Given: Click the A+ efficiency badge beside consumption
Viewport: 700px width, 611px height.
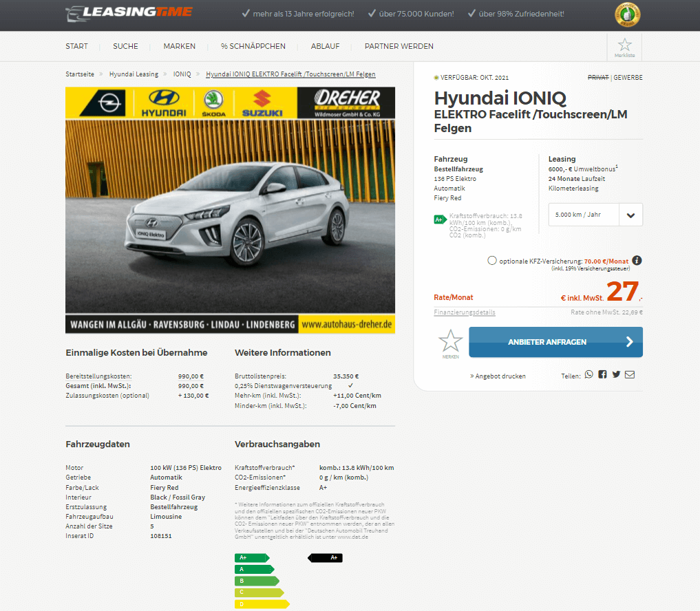Looking at the screenshot, I should 441,219.
